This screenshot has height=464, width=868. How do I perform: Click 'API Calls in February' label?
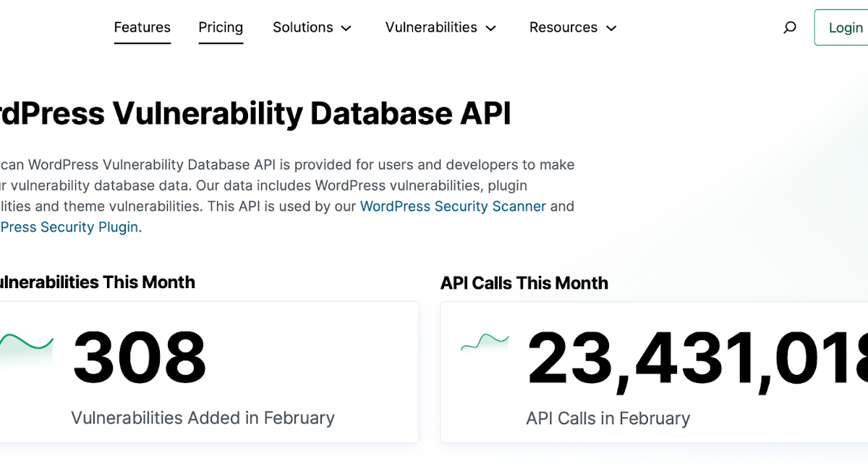click(608, 418)
